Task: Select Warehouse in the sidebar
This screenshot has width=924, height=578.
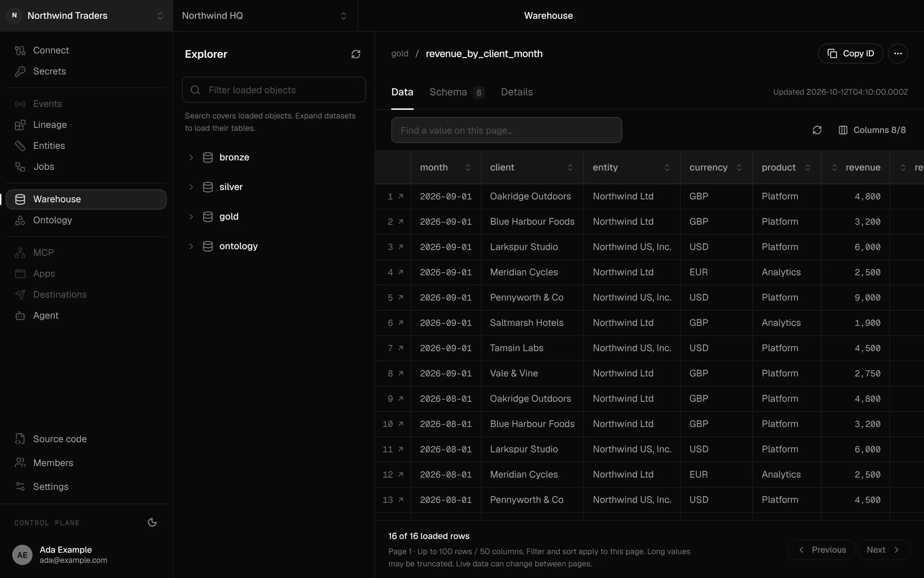Action: 86,199
